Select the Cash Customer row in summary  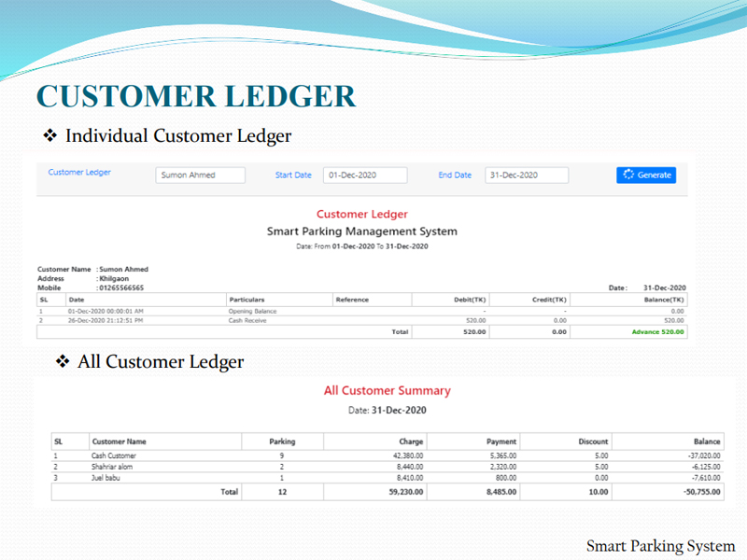(114, 455)
